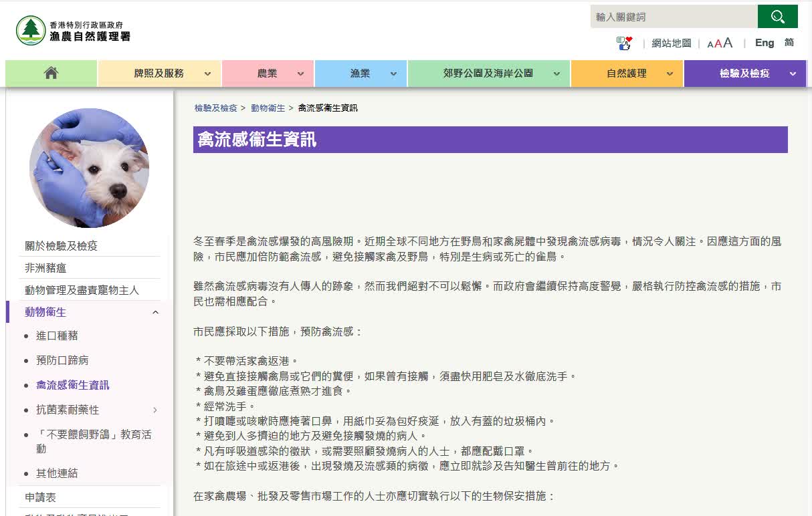This screenshot has height=516, width=812.
Task: Select the largest text size A
Action: tap(728, 43)
